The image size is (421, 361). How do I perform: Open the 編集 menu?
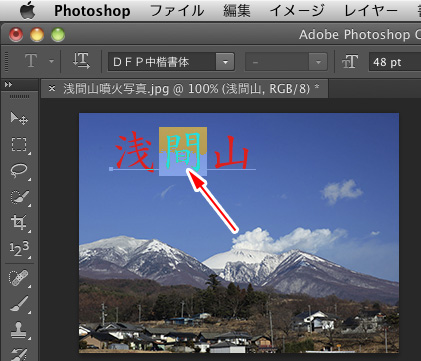pos(237,11)
